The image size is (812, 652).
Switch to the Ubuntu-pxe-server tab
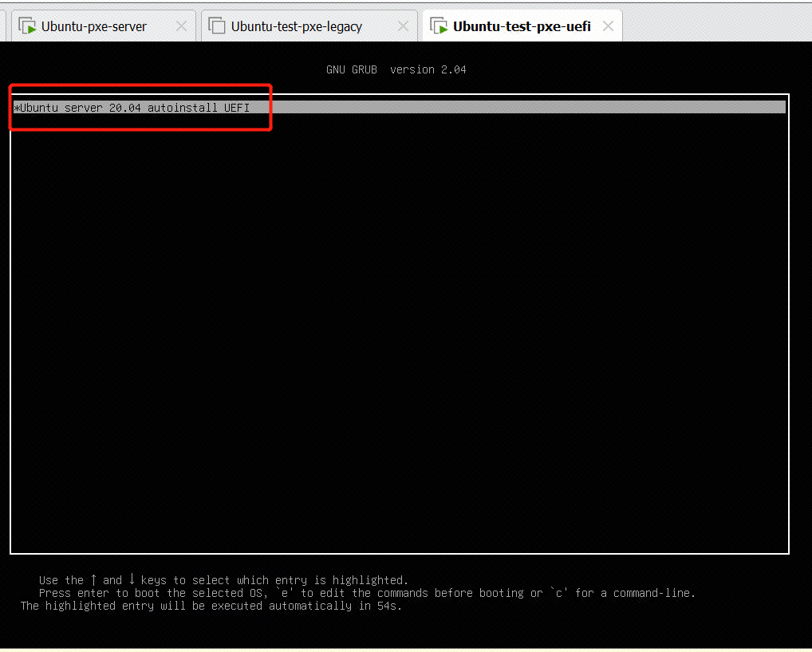96,26
